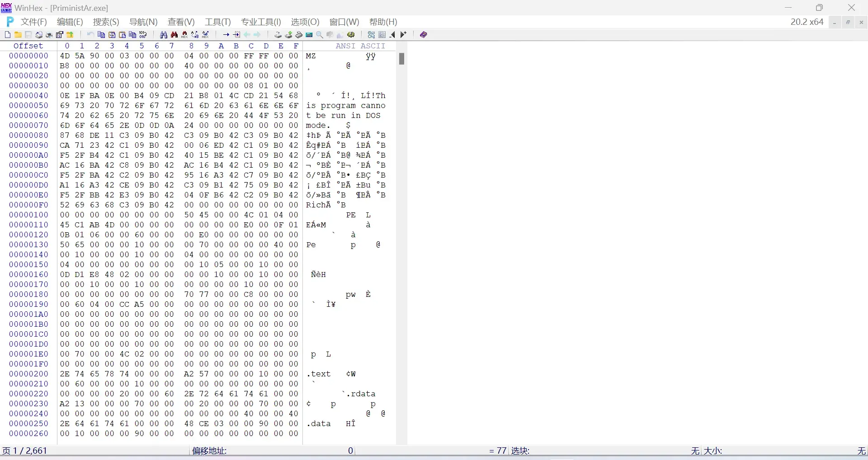Click the purple help book icon
Screen dimensions: 868x460
pyautogui.click(x=424, y=35)
